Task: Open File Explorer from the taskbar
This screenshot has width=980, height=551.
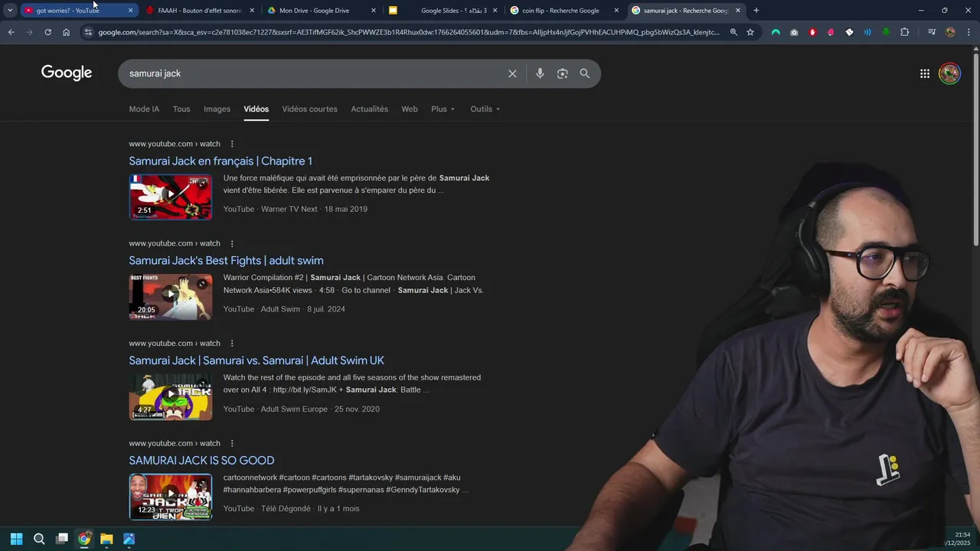Action: click(x=106, y=539)
